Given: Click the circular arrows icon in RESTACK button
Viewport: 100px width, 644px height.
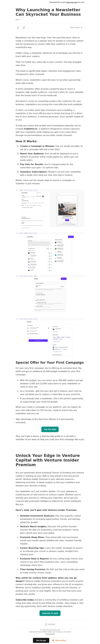Looking at the screenshot, I should 46,624.
